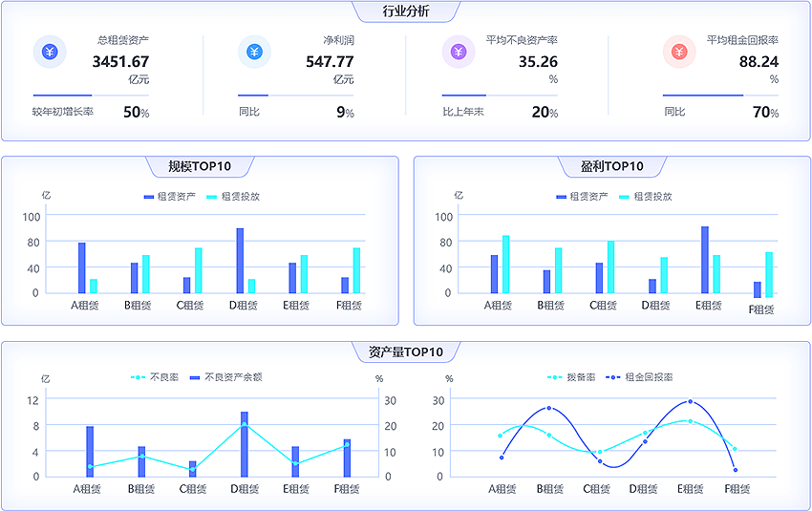Toggle 租赁资产 legend in 规模TOP10 chart

(x=169, y=197)
